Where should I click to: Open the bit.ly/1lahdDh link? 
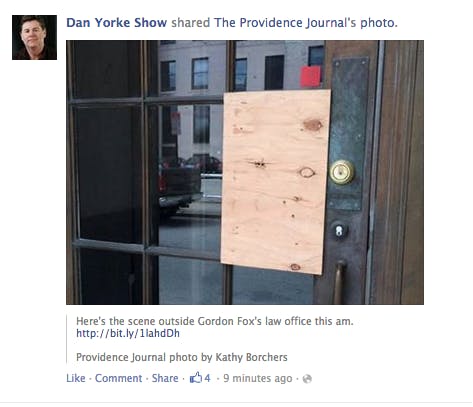coord(128,333)
